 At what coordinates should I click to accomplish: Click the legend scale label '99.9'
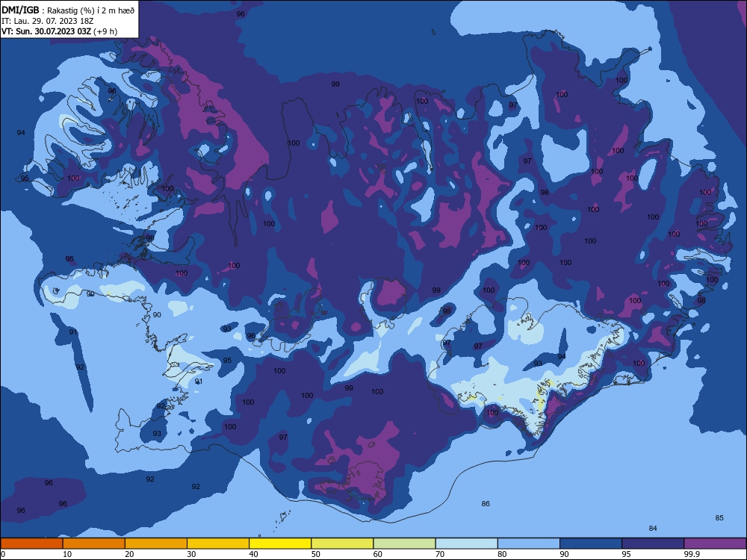pyautogui.click(x=692, y=554)
